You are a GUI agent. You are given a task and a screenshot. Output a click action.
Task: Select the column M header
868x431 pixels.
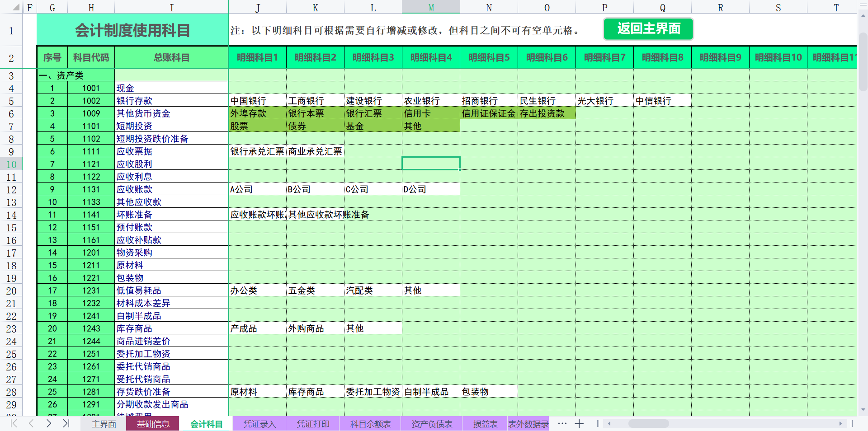[x=431, y=7]
